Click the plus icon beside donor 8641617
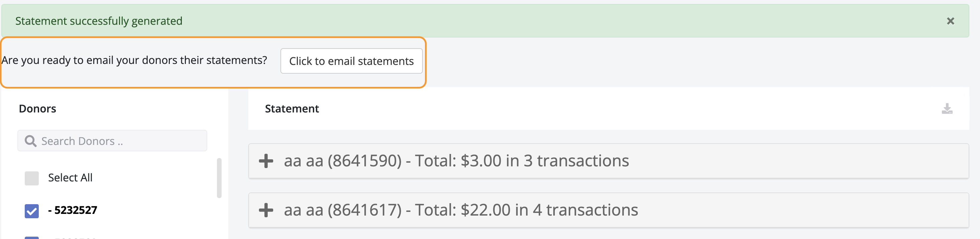 [267, 210]
